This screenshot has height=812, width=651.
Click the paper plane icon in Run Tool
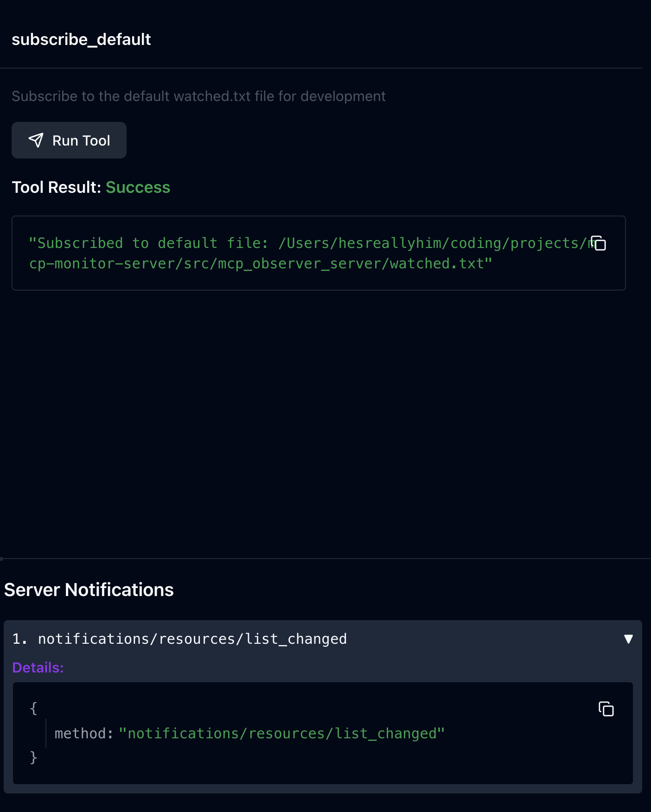point(36,140)
